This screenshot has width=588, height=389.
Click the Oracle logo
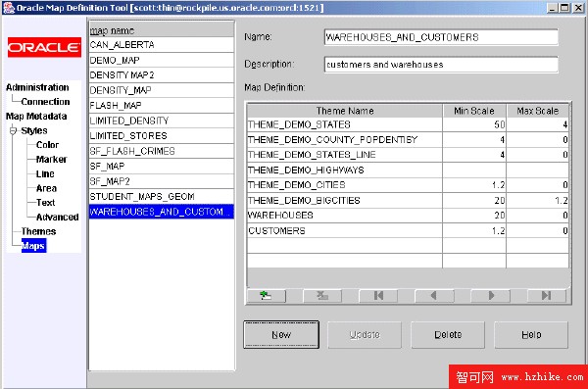pos(44,47)
